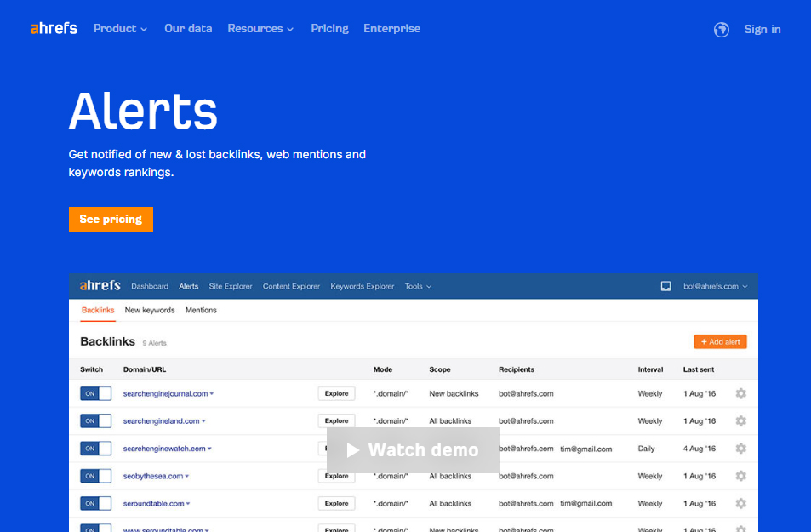Click Explore for seroundtable.com
The width and height of the screenshot is (811, 532).
tap(337, 504)
